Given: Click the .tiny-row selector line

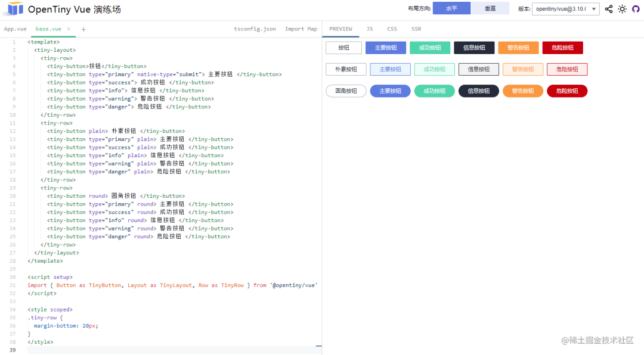Looking at the screenshot, I should click(45, 317).
